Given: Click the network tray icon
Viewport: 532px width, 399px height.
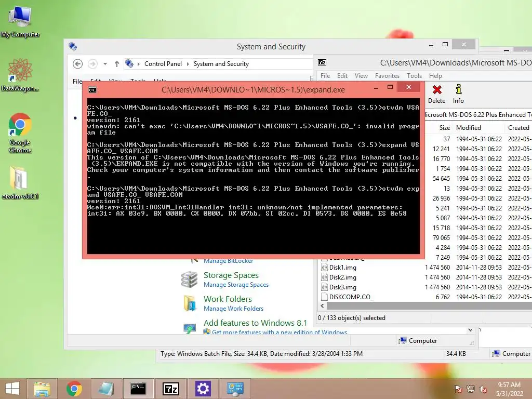Looking at the screenshot, I should coord(471,389).
